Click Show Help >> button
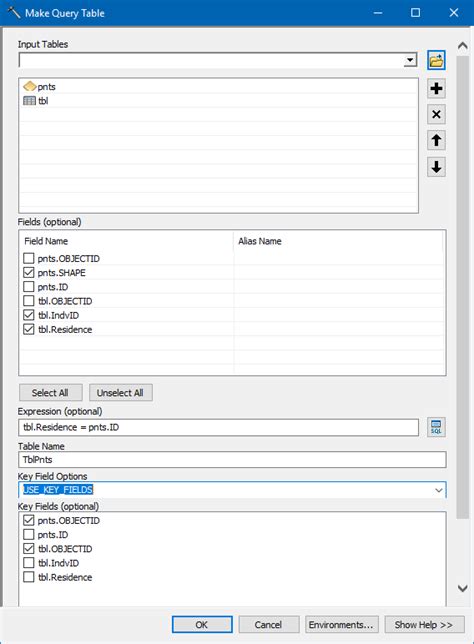 point(424,625)
